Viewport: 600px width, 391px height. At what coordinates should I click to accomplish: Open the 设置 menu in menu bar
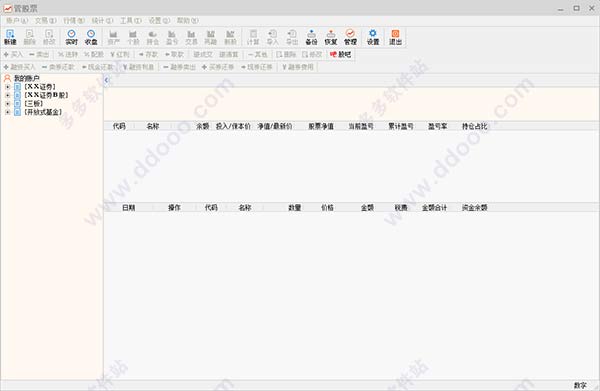point(159,21)
